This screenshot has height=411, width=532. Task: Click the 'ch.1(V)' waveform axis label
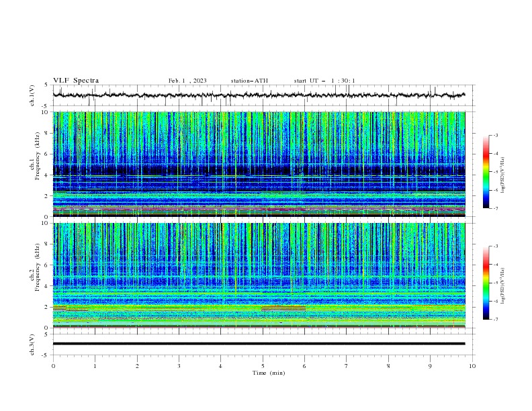click(x=32, y=95)
